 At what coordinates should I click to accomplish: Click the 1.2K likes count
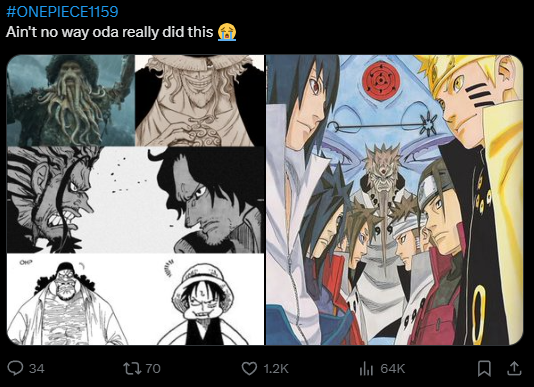276,369
